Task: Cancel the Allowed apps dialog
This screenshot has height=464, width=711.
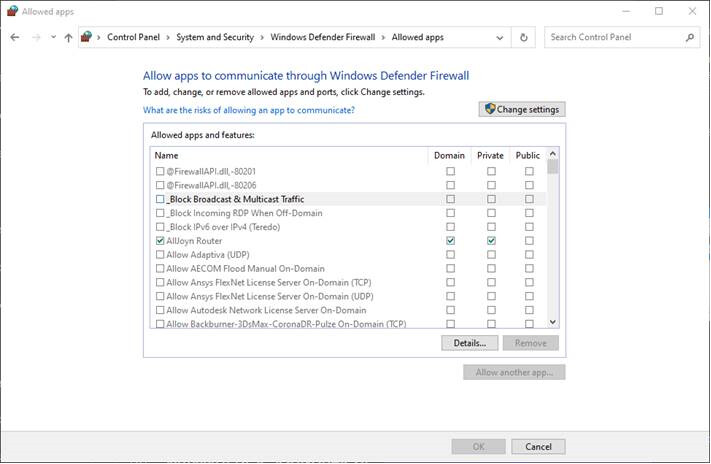Action: point(538,446)
